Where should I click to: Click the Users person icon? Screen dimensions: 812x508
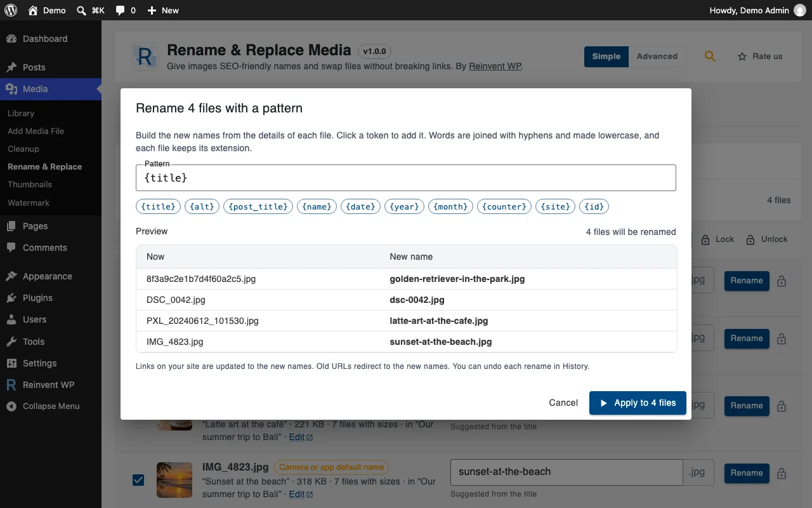(11, 319)
